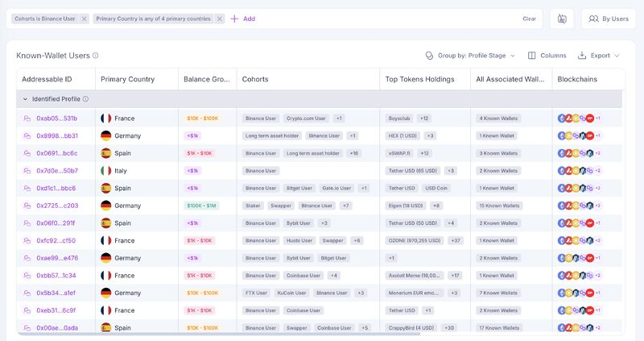Viewport: 644px width, 341px height.
Task: Expand the +37 tokens in the 0xfc92...cf50 row
Action: pyautogui.click(x=456, y=240)
